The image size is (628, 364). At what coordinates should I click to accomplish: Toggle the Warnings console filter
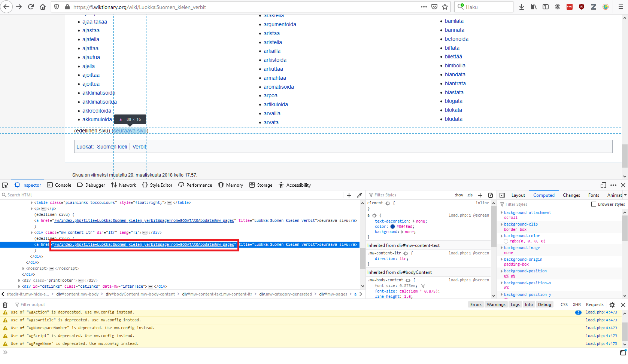496,305
